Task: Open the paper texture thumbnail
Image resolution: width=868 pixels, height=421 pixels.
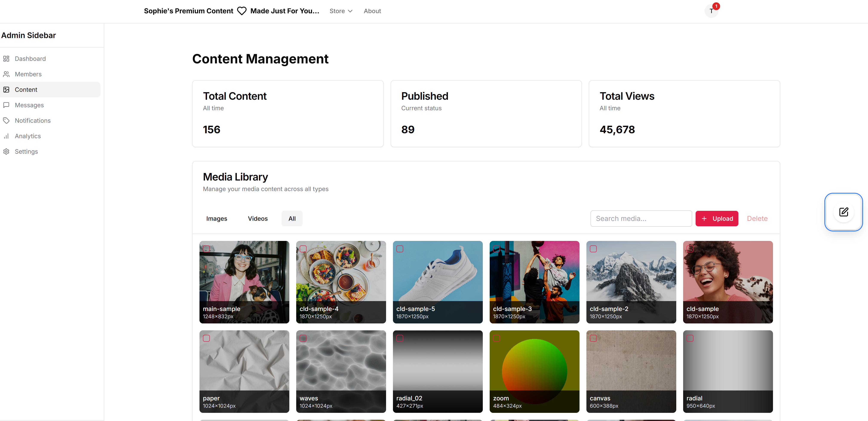Action: point(244,372)
